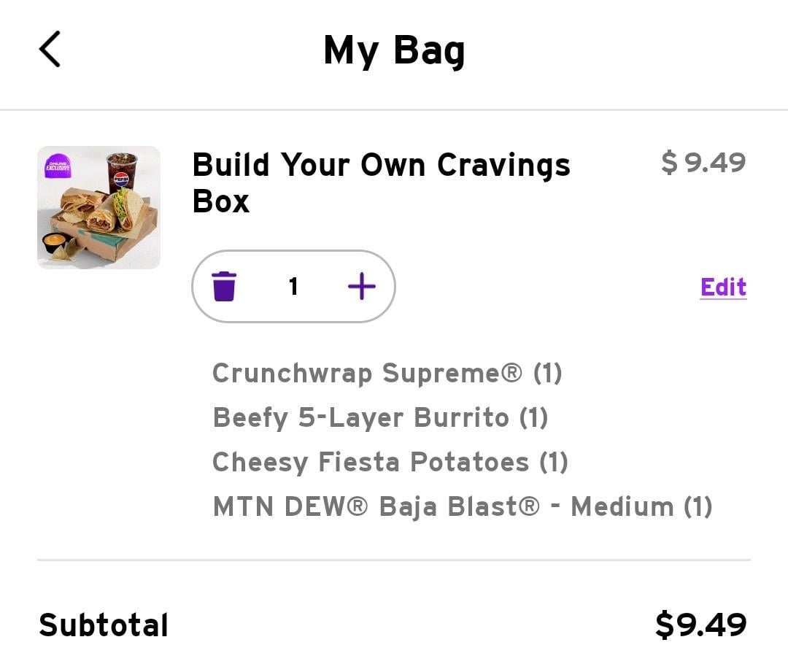Viewport: 788px width, 672px height.
Task: Increase quantity with the plus icon
Action: tap(362, 286)
